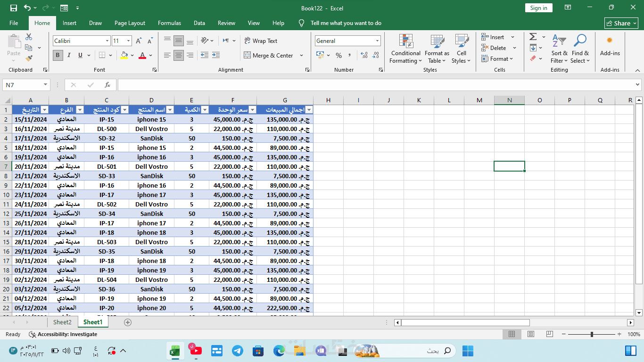Switch to Page Layout view in the status bar
644x362 pixels.
[530, 334]
